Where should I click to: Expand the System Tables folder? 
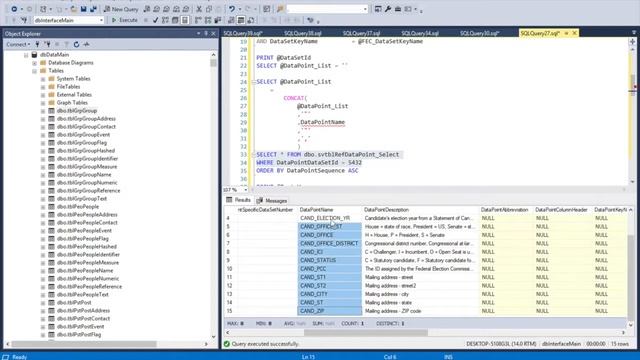pyautogui.click(x=43, y=79)
